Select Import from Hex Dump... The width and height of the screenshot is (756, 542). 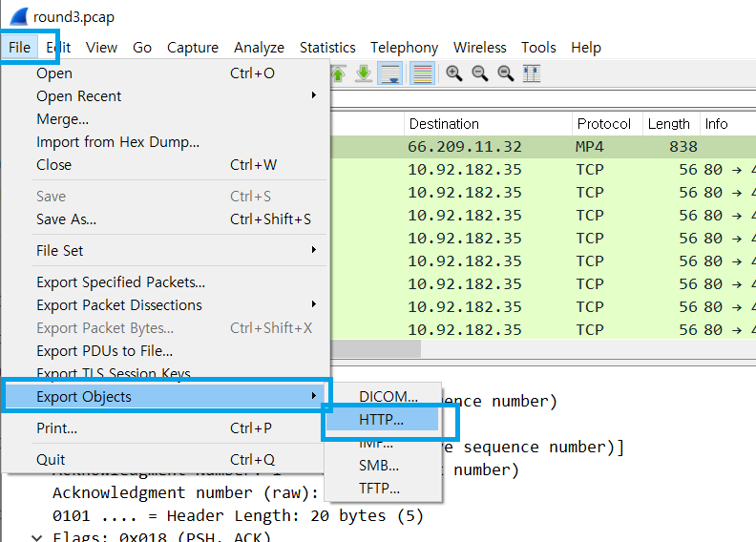pyautogui.click(x=166, y=141)
